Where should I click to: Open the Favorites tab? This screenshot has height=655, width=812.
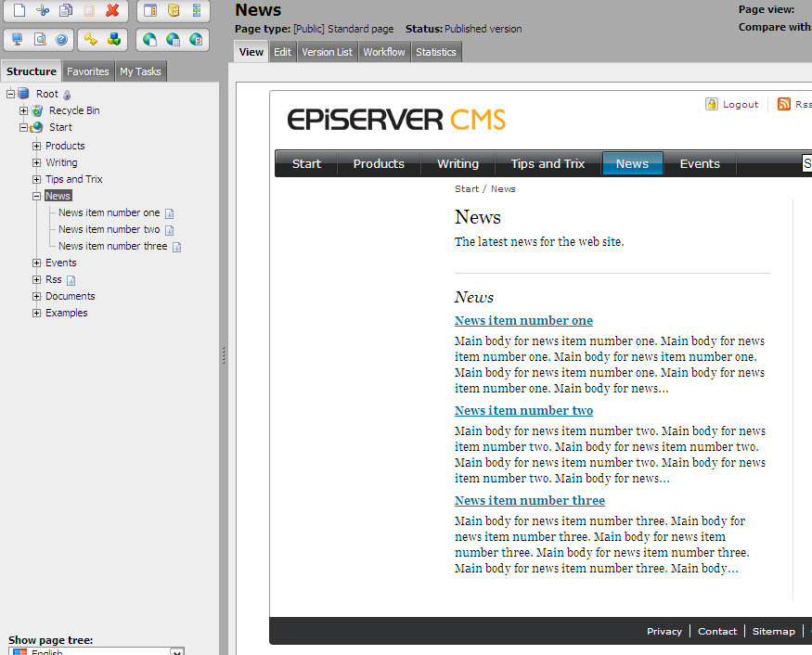tap(88, 71)
